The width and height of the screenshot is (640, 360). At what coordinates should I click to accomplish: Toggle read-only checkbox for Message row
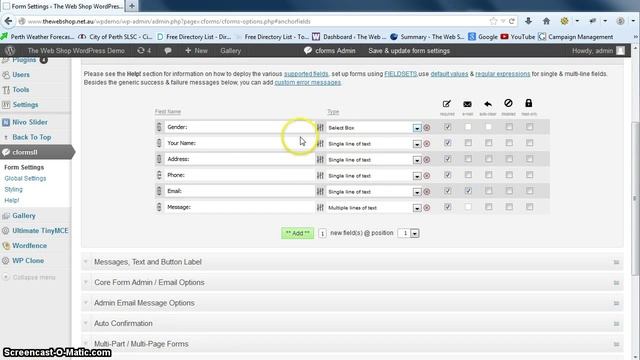[x=529, y=207]
